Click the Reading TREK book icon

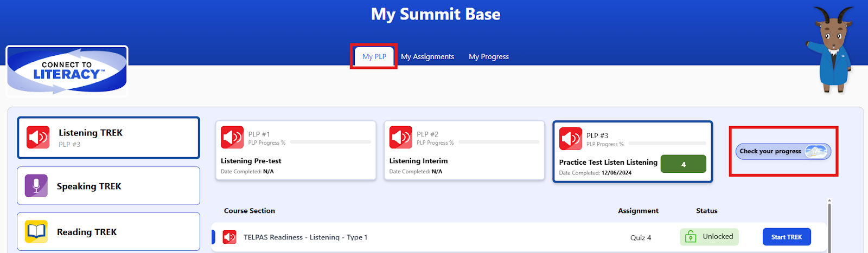point(36,232)
